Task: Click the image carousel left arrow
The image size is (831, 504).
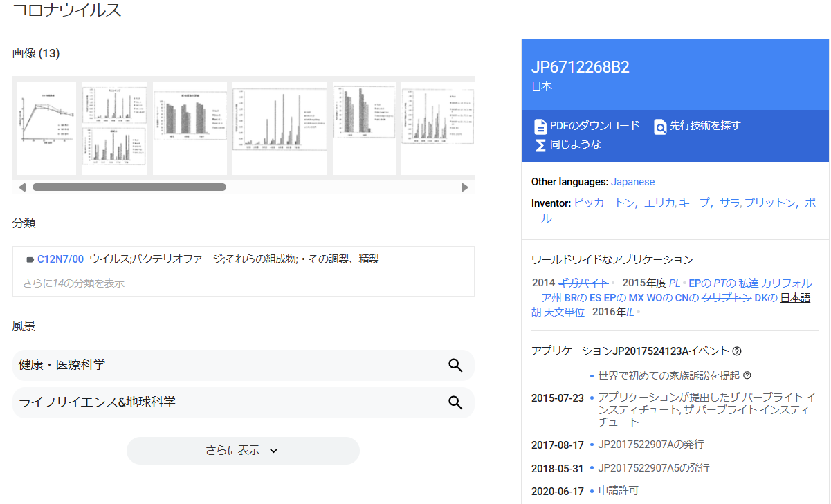Action: tap(22, 187)
